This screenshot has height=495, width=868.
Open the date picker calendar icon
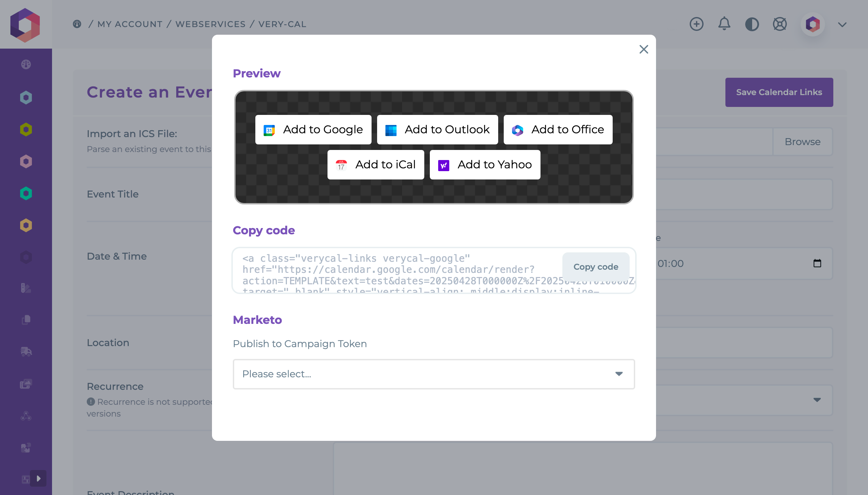pyautogui.click(x=817, y=263)
